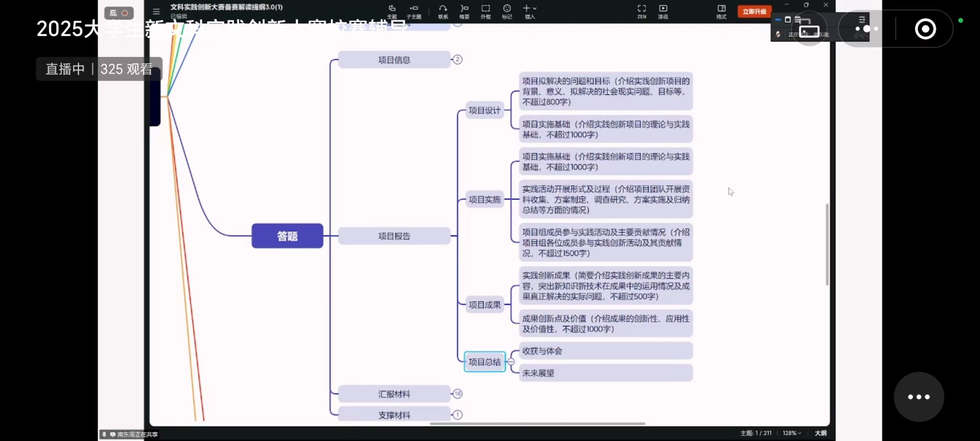Viewport: 980px width, 441px height.
Task: Toggle the 格式 (Format) panel
Action: click(721, 11)
